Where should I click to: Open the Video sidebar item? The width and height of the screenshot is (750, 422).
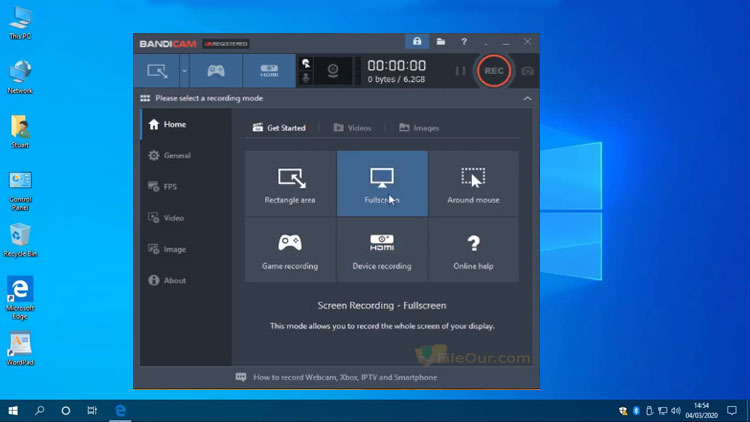[187, 218]
